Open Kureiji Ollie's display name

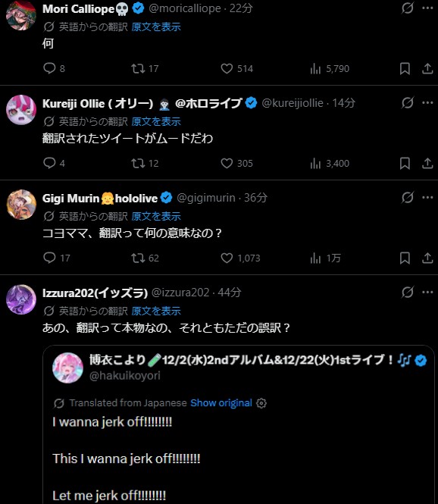coord(142,103)
